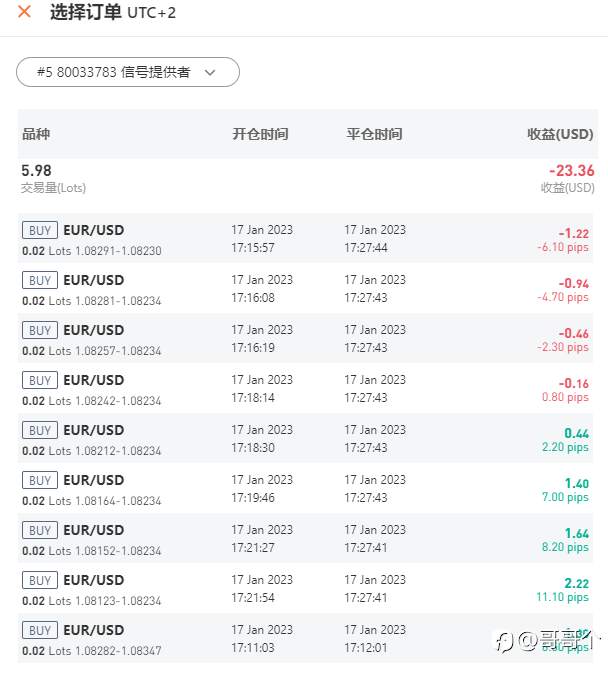
Task: Click the 收益(USD) column header
Action: [560, 134]
